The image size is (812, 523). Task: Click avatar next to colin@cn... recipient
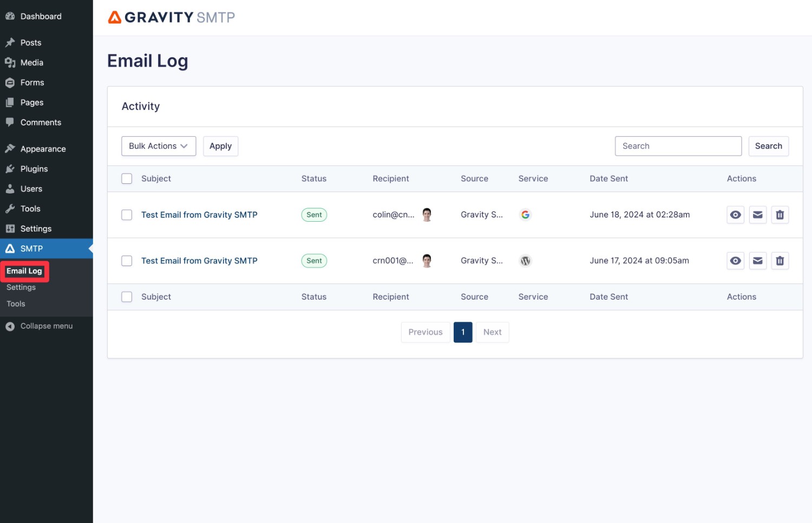pos(427,215)
